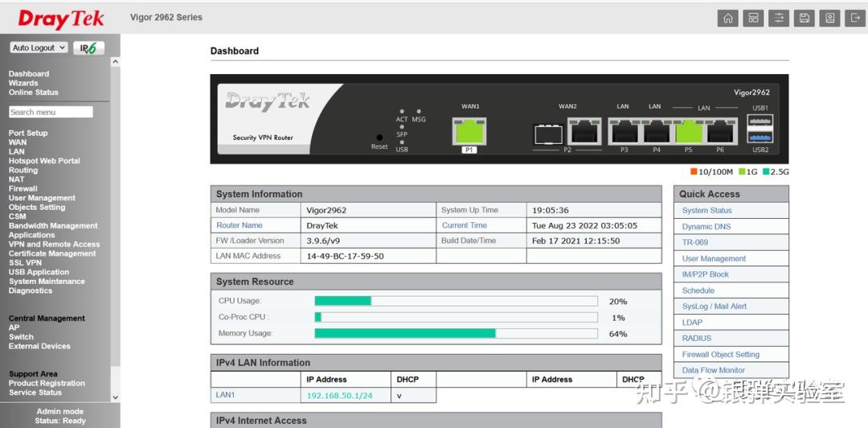
Task: Click the blue USB2 port on router image
Action: [x=760, y=137]
